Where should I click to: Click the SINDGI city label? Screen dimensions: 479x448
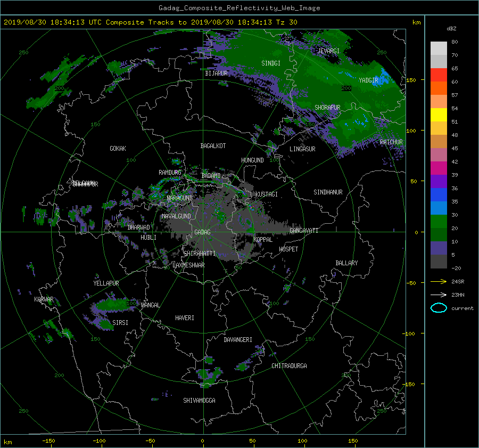[271, 63]
